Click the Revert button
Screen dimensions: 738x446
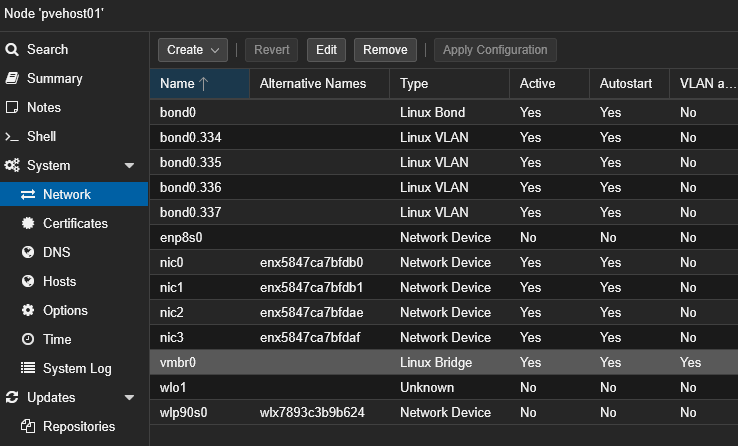click(272, 50)
